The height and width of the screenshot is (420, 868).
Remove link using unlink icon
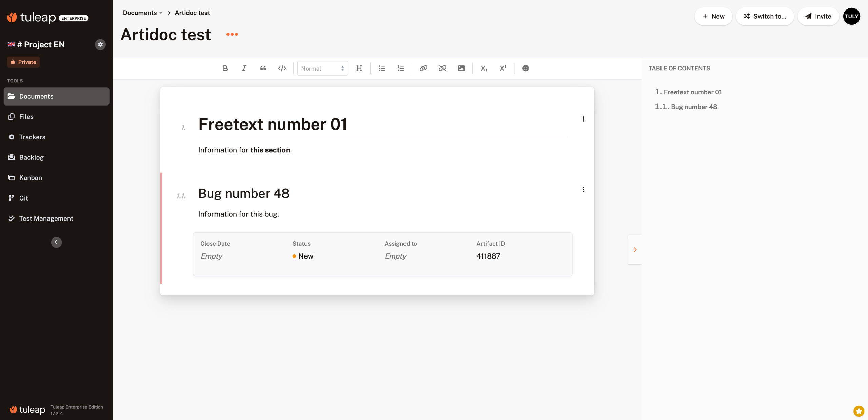442,68
